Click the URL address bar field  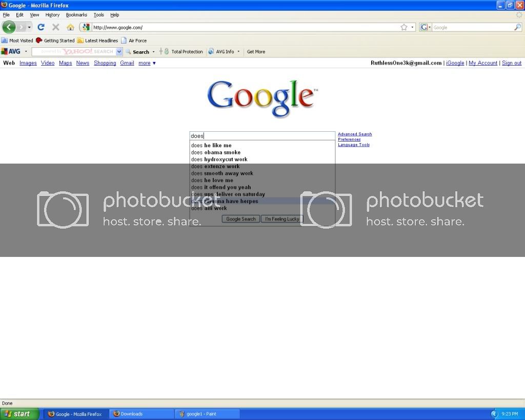click(x=246, y=28)
